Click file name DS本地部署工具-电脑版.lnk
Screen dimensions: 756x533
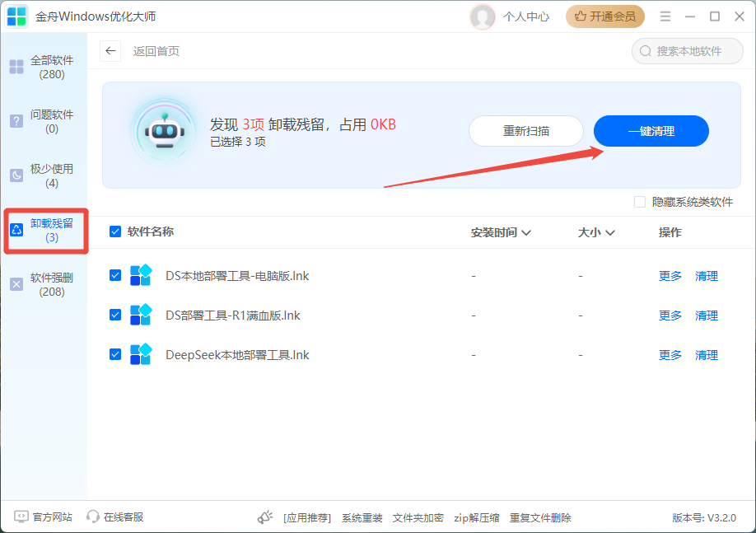click(x=237, y=276)
